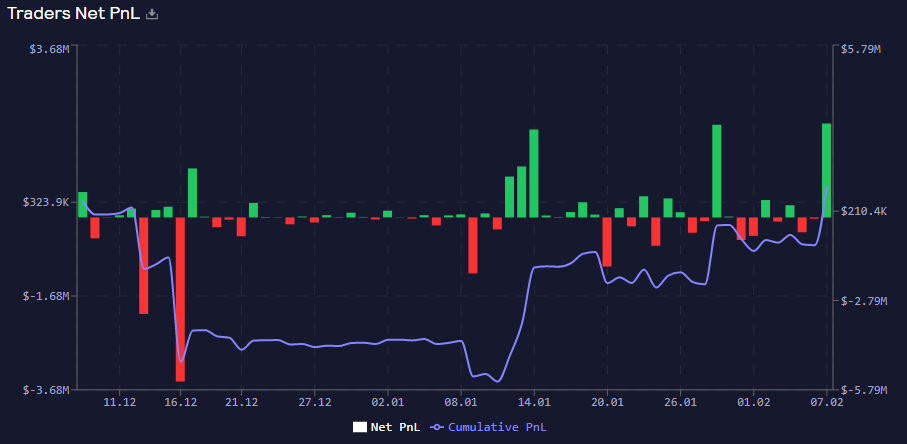Click the red loss bar at 08.01 gridline

coord(473,245)
